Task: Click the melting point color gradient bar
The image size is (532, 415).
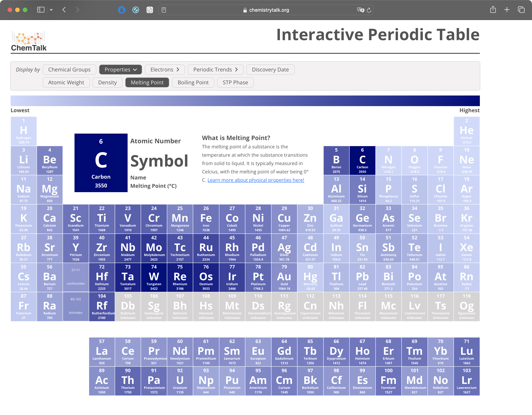Action: coord(245,101)
